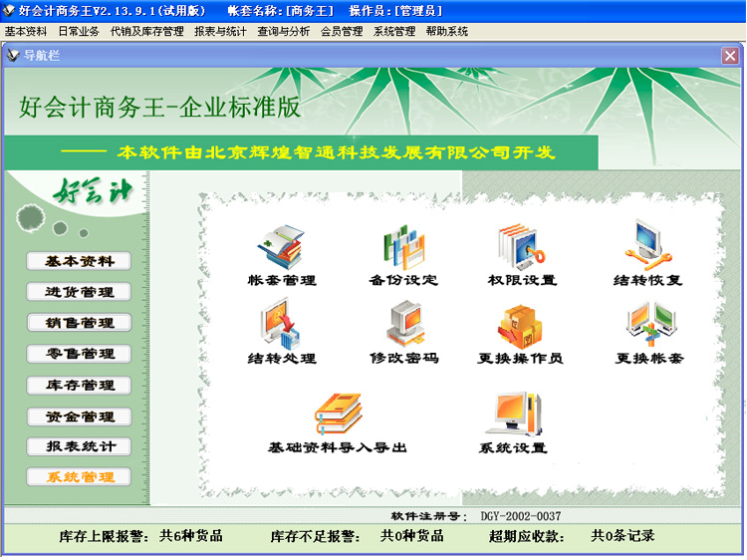Screen dimensions: 747x560
Task: Click the 软件注册号 label
Action: pos(428,516)
